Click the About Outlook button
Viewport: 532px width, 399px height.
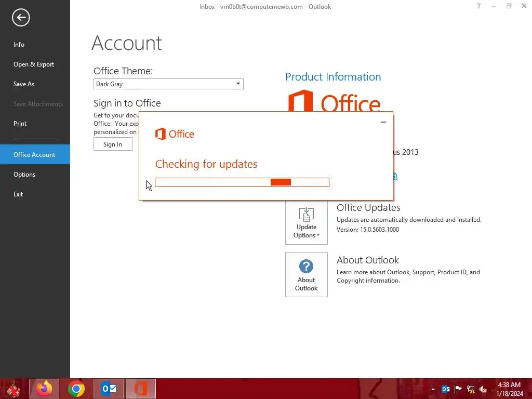click(x=307, y=275)
